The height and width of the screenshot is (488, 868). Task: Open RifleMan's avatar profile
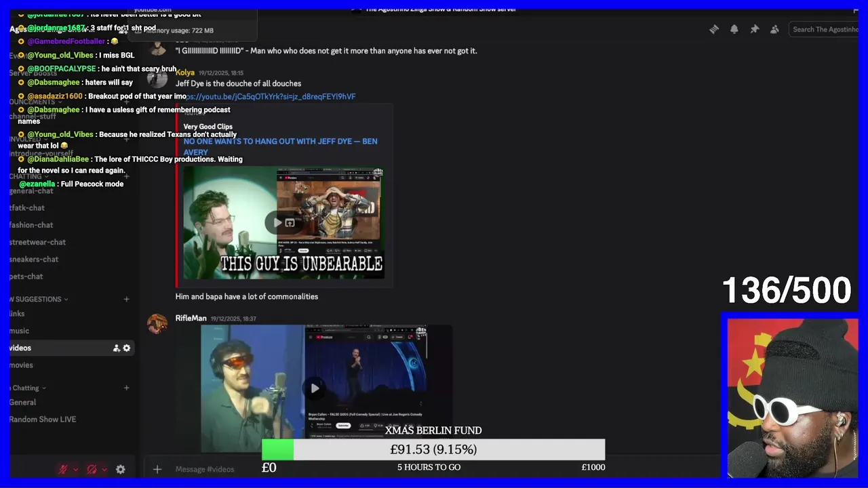tap(157, 323)
